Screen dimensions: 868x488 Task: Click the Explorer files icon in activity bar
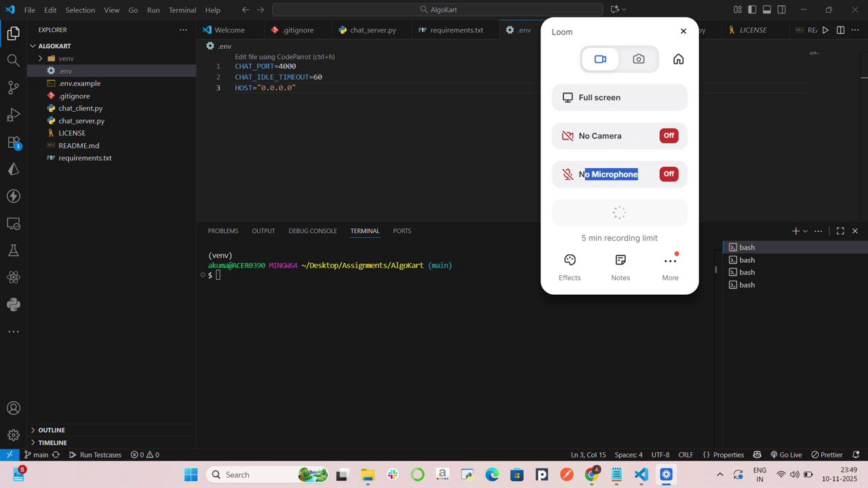point(13,33)
